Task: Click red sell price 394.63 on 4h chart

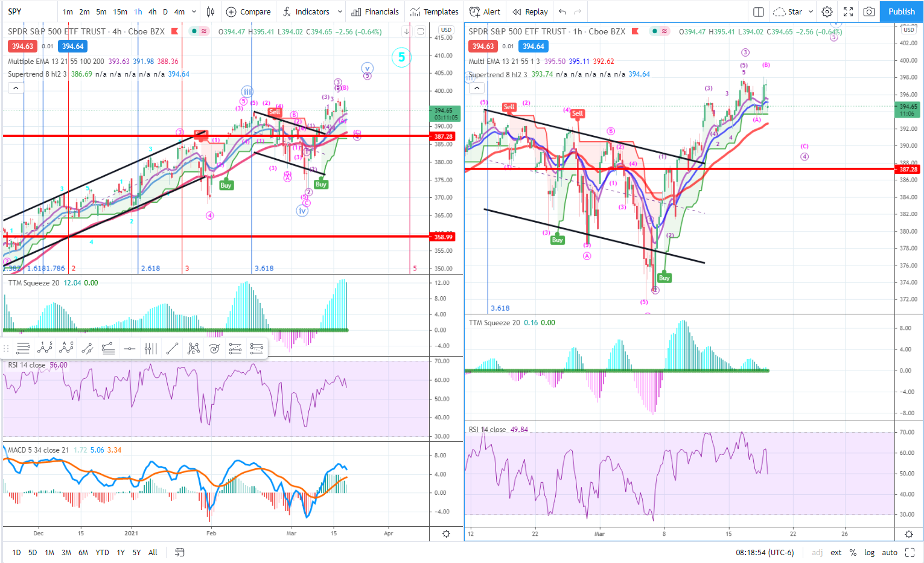Action: [x=22, y=46]
